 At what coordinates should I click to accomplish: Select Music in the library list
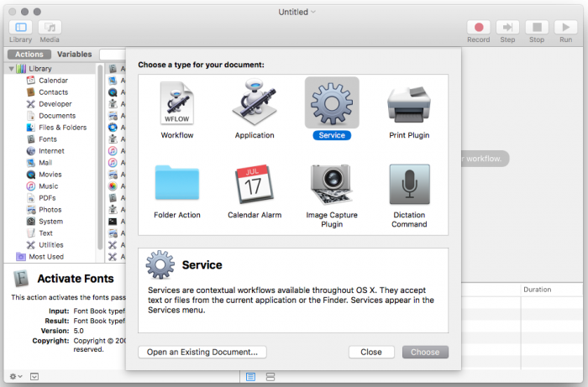49,186
